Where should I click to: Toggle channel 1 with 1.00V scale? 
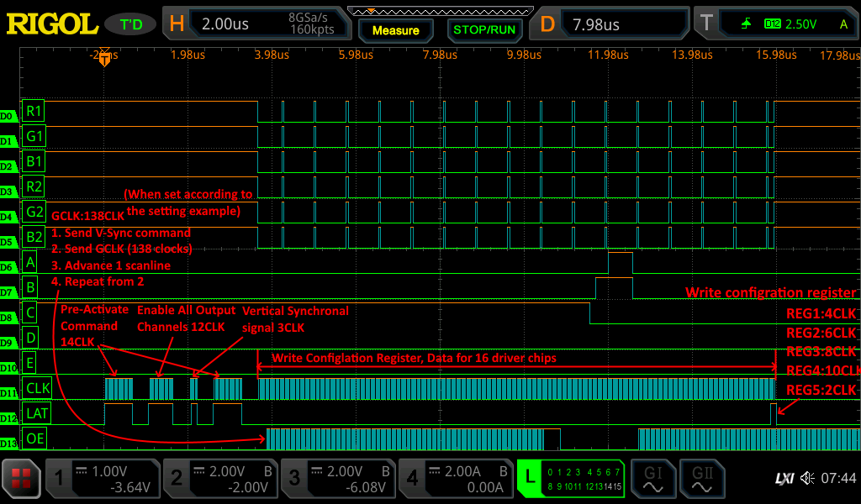point(103,479)
